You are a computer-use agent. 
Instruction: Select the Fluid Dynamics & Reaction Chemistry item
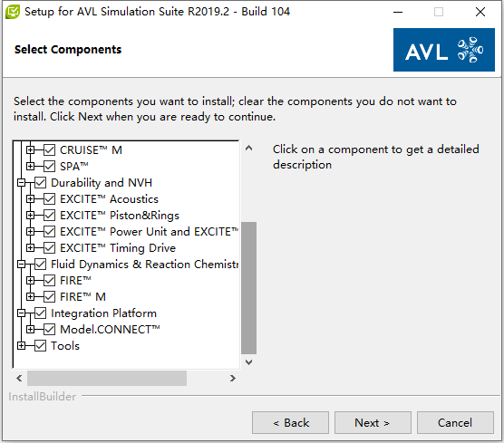pyautogui.click(x=145, y=264)
